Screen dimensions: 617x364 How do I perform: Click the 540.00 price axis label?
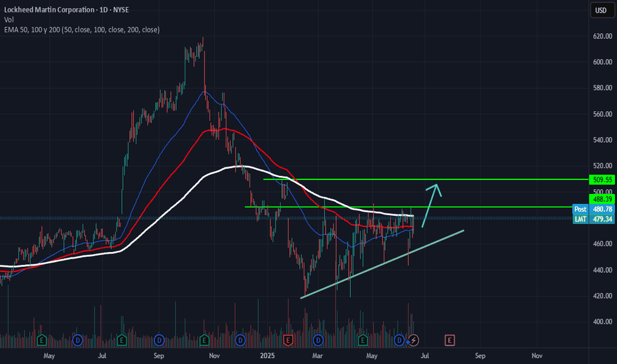coord(602,140)
